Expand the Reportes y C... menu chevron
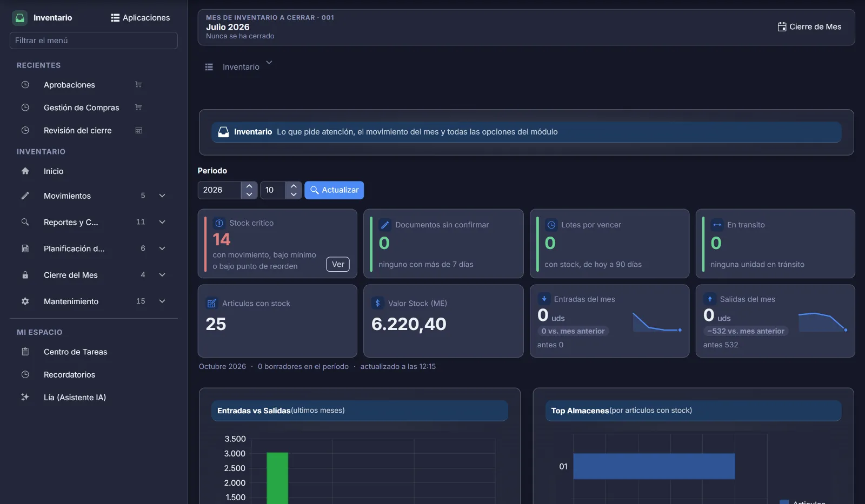 point(162,222)
